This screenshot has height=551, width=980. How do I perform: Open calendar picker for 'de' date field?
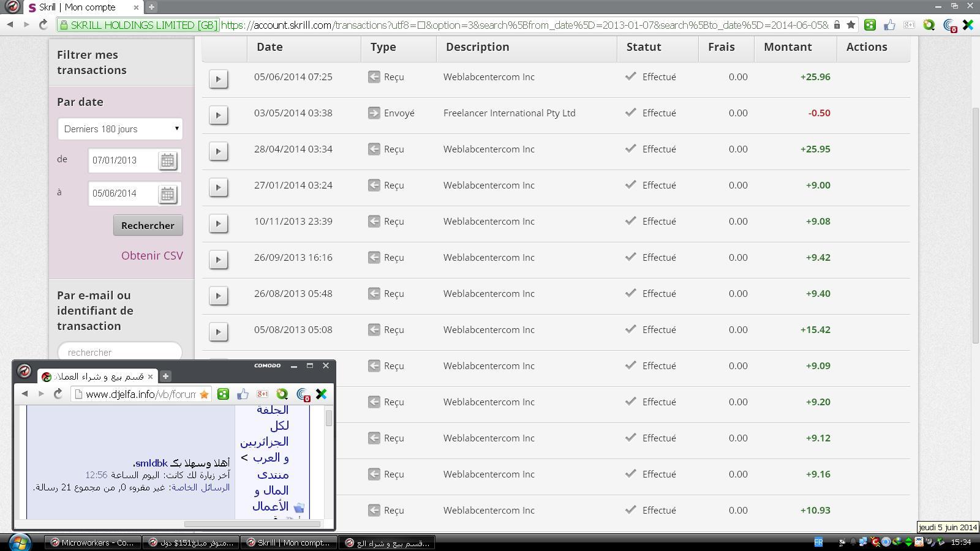(x=167, y=161)
